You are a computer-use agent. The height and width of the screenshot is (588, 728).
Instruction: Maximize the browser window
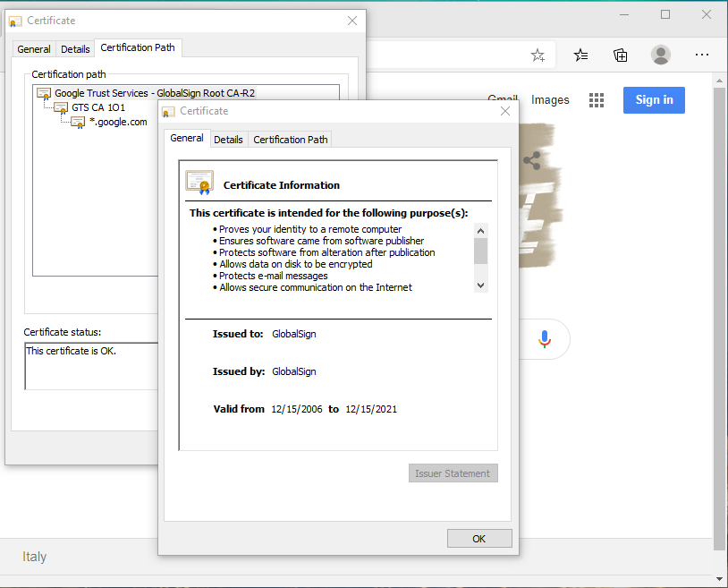[x=665, y=15]
